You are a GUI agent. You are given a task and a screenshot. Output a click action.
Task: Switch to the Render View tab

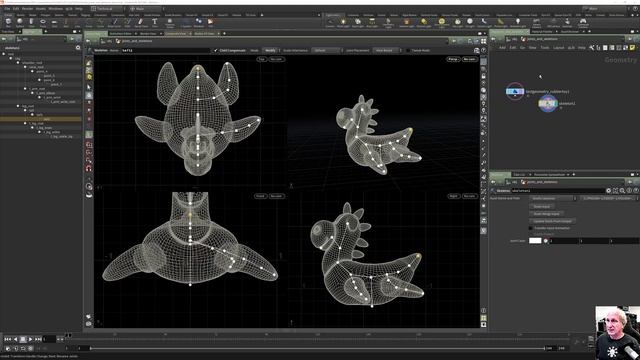pyautogui.click(x=148, y=33)
